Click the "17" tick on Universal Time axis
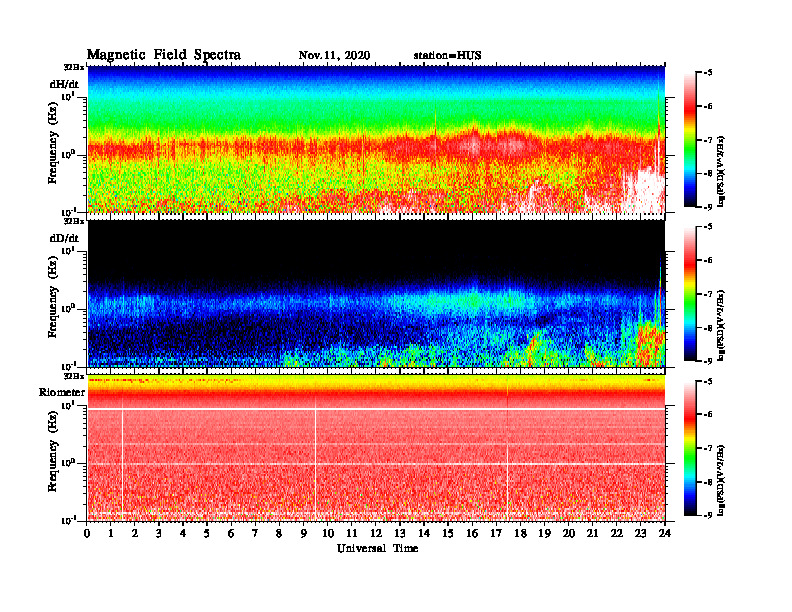Viewport: 792px width, 612px height. (x=496, y=534)
